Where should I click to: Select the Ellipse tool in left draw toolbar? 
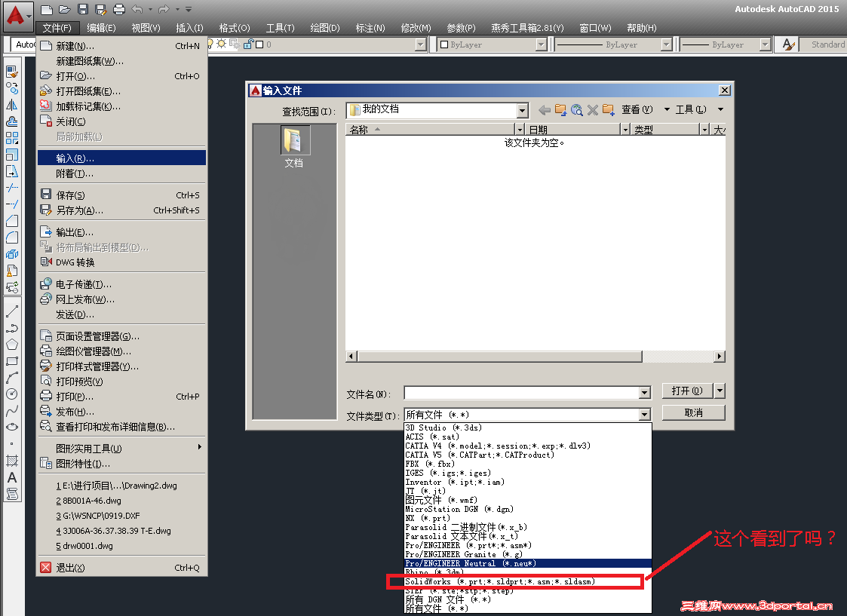tap(12, 427)
